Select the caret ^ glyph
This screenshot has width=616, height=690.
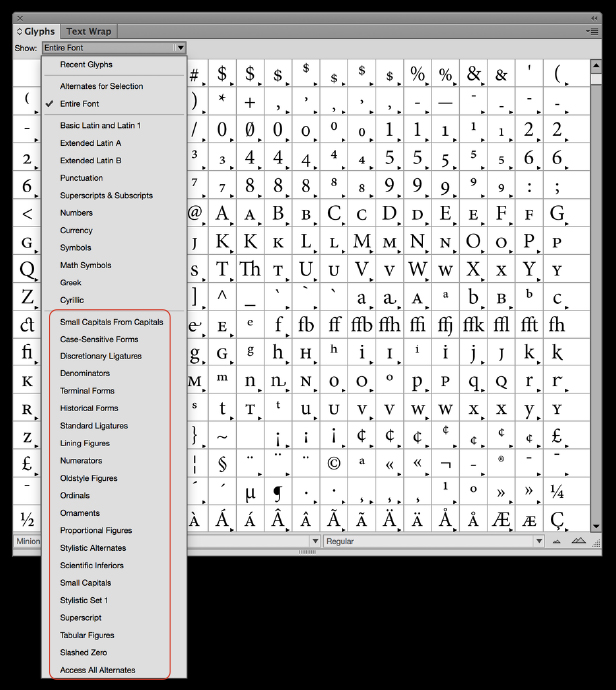(x=222, y=296)
